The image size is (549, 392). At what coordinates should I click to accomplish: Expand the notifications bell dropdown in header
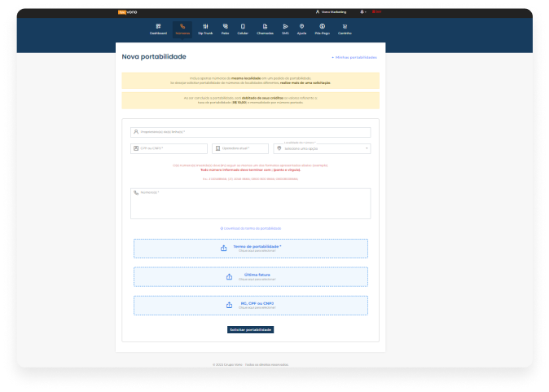pos(362,12)
